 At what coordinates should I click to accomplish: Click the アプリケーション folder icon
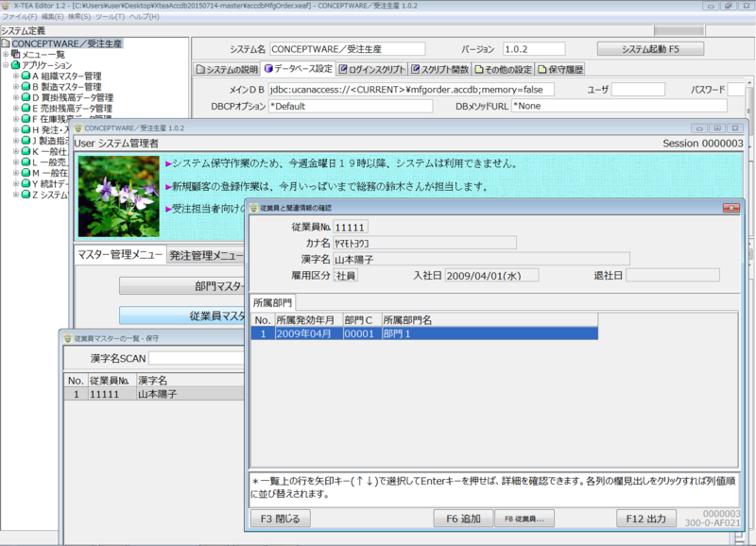[x=15, y=65]
